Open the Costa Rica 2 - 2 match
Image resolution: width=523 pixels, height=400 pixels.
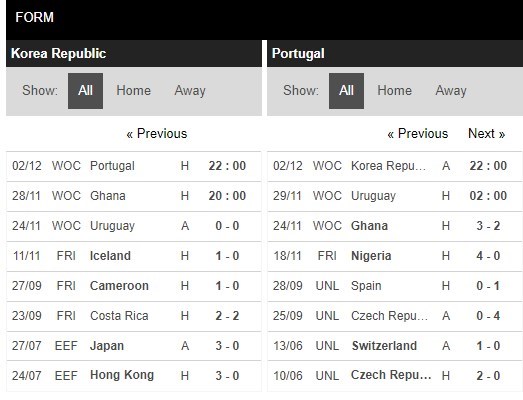pyautogui.click(x=133, y=316)
